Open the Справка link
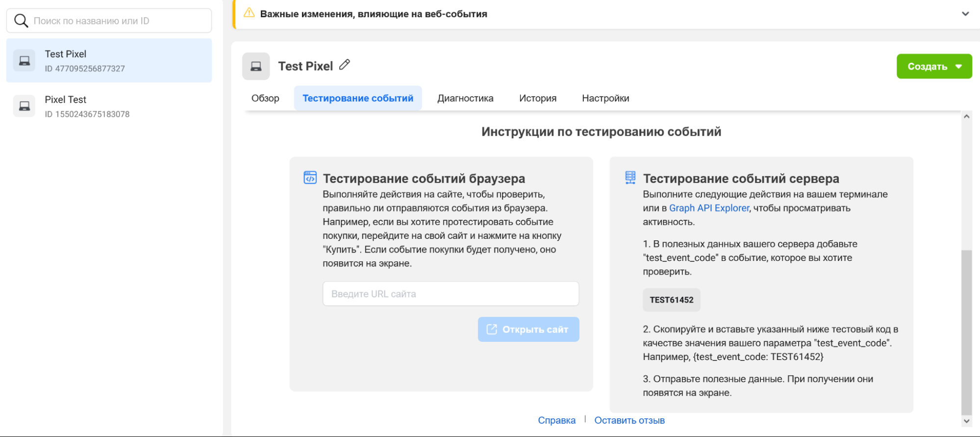This screenshot has height=437, width=980. 556,420
